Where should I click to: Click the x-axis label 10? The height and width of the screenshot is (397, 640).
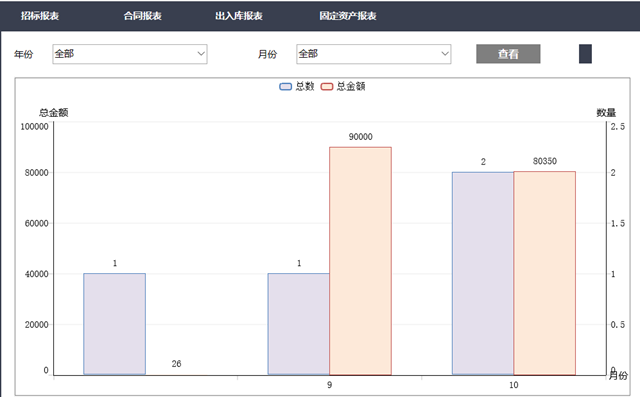[513, 385]
